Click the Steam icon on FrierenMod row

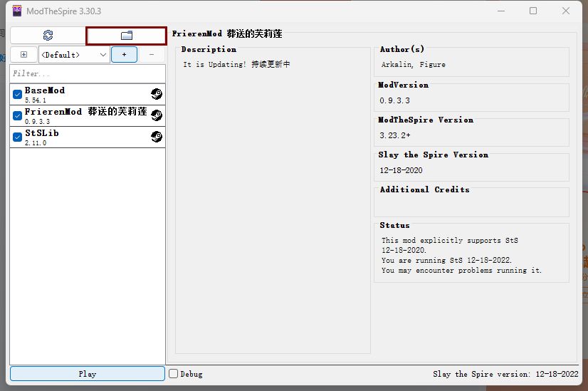(x=157, y=115)
